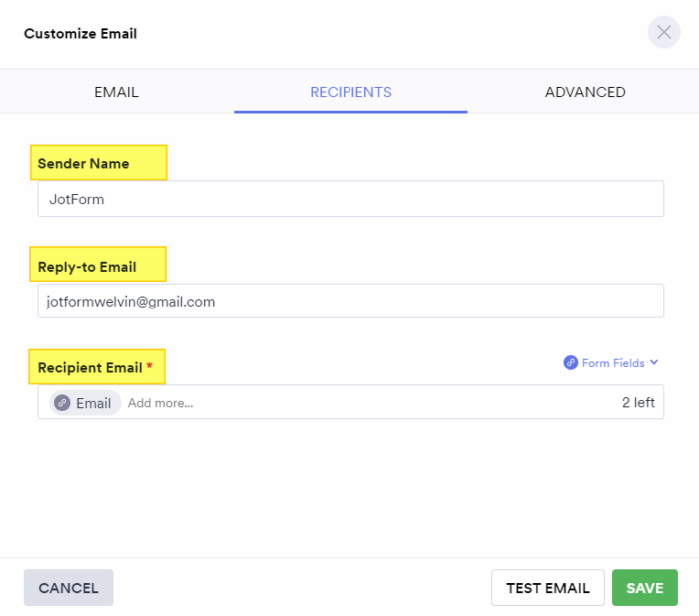This screenshot has width=699, height=616.
Task: Click the link icon beside Form Fields
Action: 571,363
